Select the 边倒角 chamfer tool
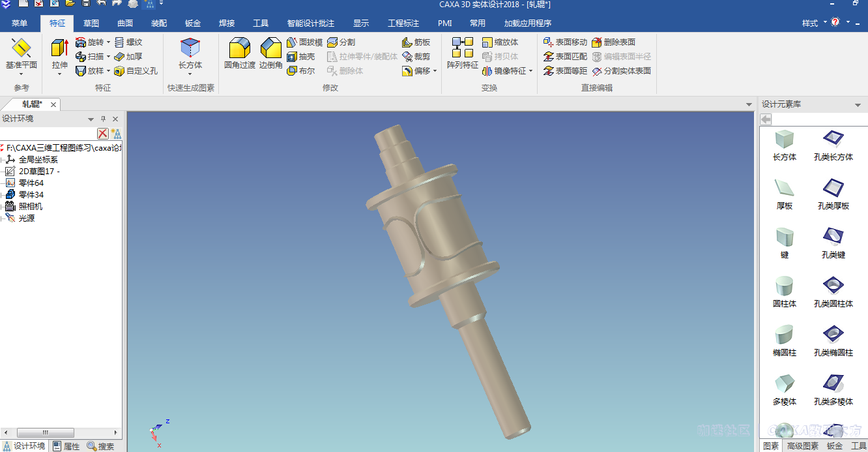The height and width of the screenshot is (452, 868). click(x=270, y=53)
